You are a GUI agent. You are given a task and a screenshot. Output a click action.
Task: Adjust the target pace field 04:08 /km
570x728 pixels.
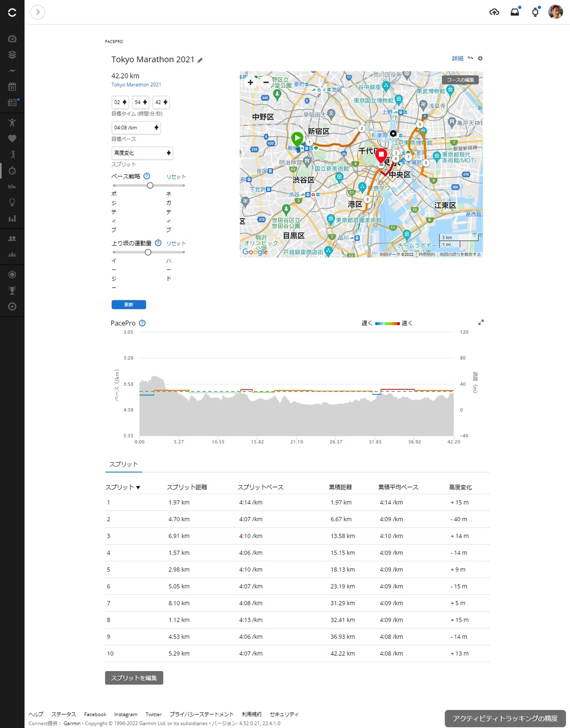coord(136,127)
